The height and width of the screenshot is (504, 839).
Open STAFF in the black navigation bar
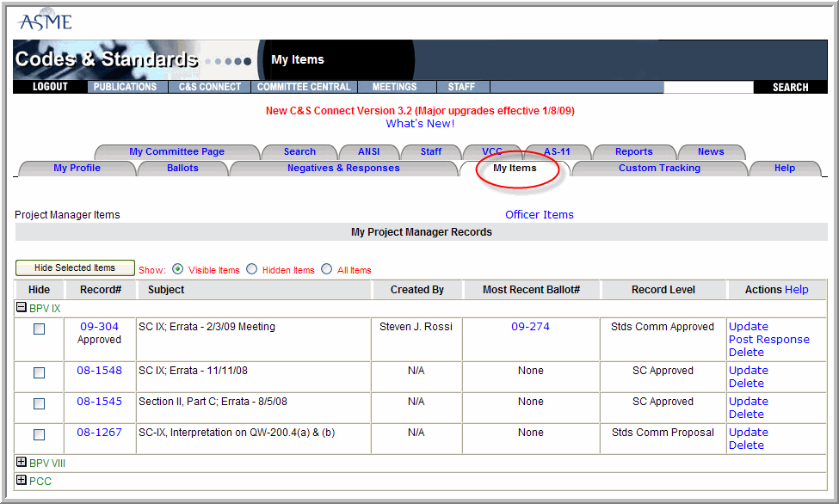(x=461, y=87)
